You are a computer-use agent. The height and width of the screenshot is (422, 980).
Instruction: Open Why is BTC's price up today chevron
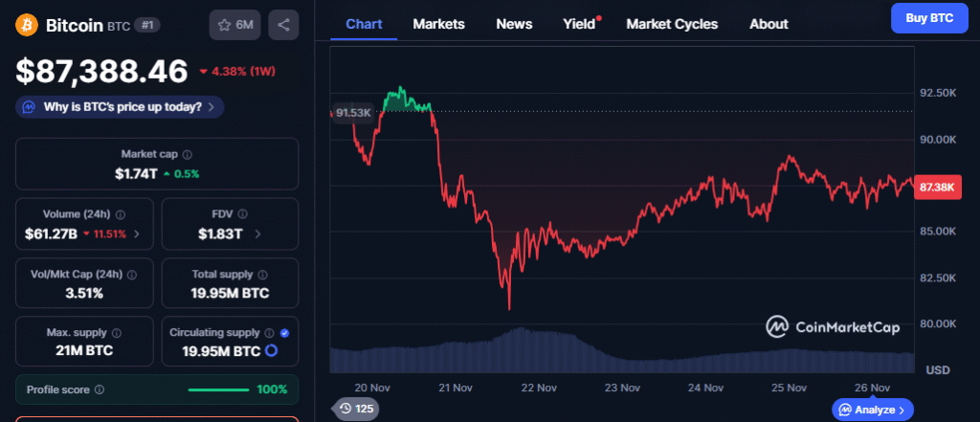click(x=212, y=107)
